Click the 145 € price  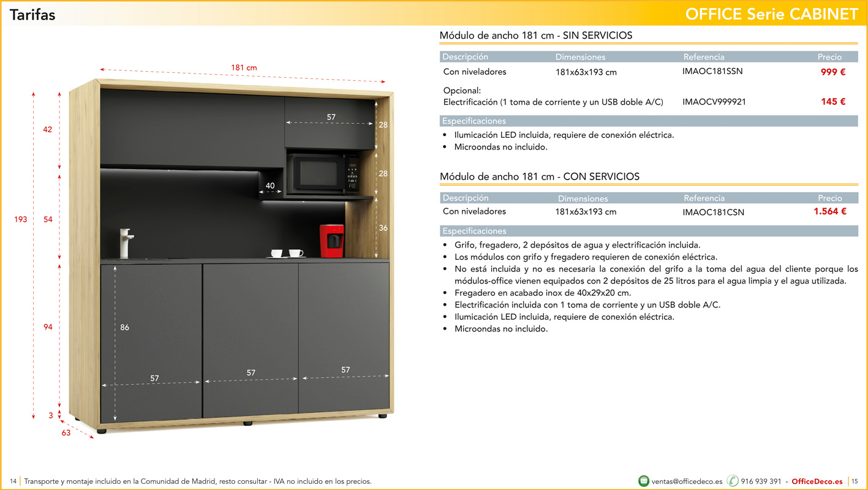click(x=833, y=102)
